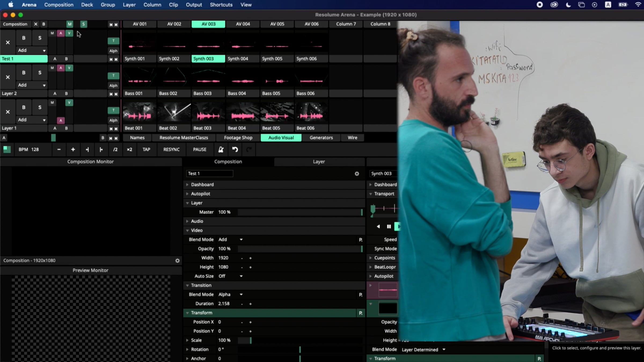Open the Composition Monitor settings gear
Viewport: 644px width, 362px height.
177,261
